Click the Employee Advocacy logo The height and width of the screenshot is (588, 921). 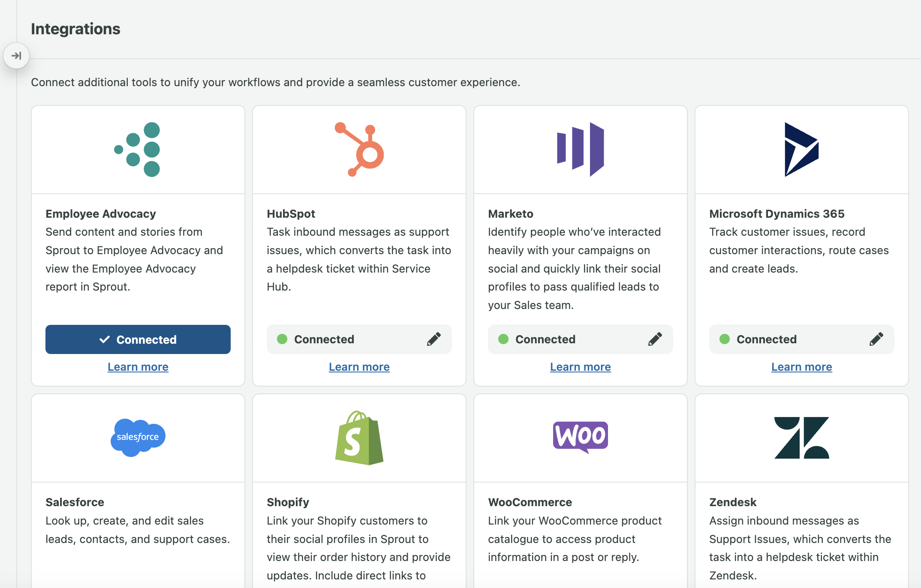pyautogui.click(x=138, y=150)
